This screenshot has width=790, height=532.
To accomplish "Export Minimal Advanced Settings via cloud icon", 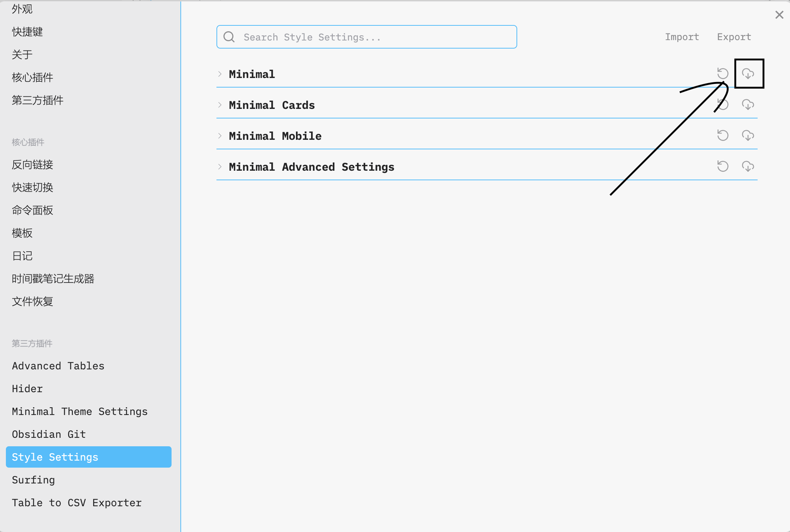I will 748,166.
